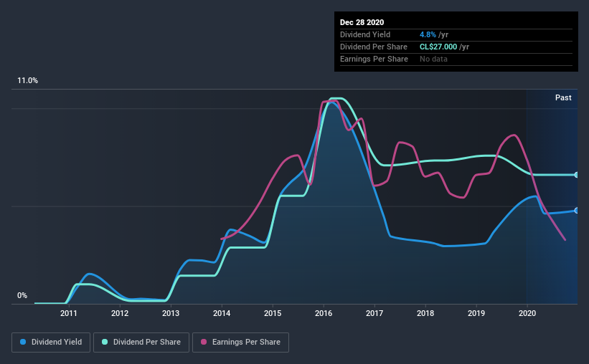589x364 pixels.
Task: Click the 11.0% y-axis label
Action: pyautogui.click(x=27, y=81)
